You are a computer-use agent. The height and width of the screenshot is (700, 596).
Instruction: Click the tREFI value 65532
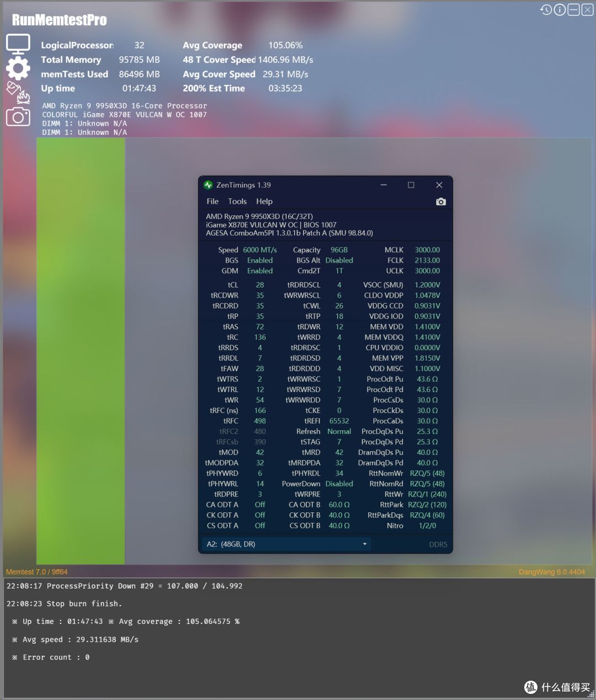tap(339, 422)
